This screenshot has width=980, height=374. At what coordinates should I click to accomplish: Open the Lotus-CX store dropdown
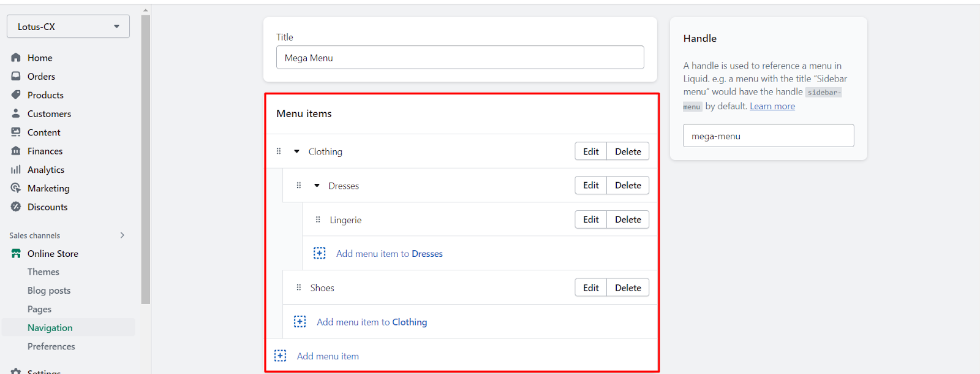pos(68,27)
